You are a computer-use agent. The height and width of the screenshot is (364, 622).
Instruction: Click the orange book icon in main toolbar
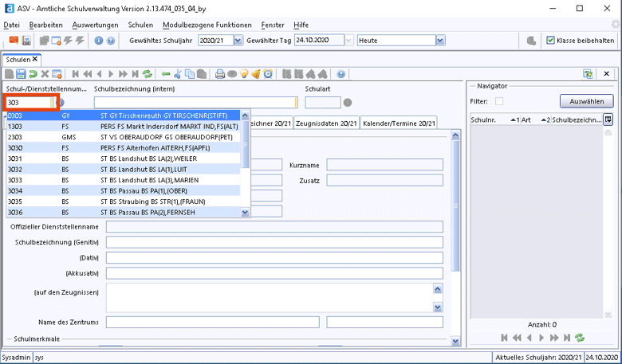click(14, 41)
